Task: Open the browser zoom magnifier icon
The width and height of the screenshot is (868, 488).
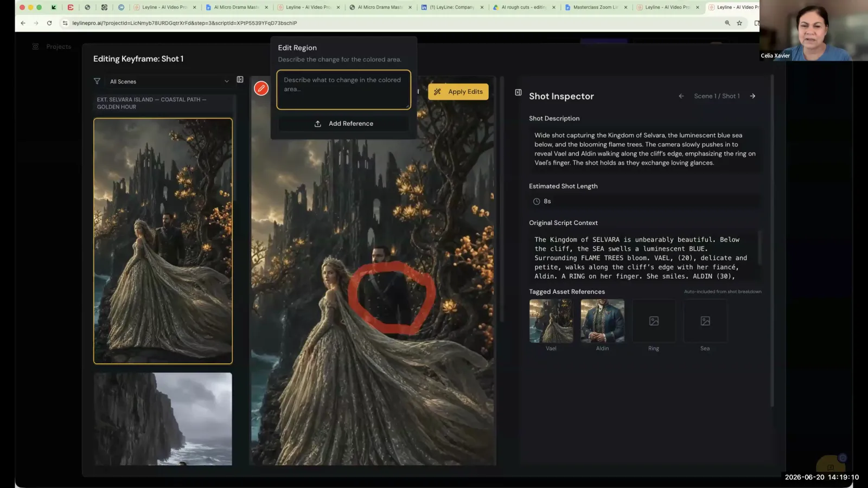Action: coord(727,23)
